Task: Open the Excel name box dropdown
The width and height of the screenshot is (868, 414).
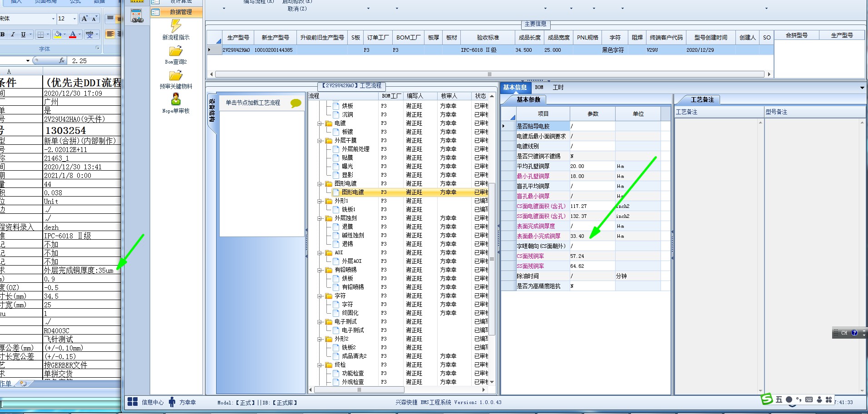Action: coord(28,60)
